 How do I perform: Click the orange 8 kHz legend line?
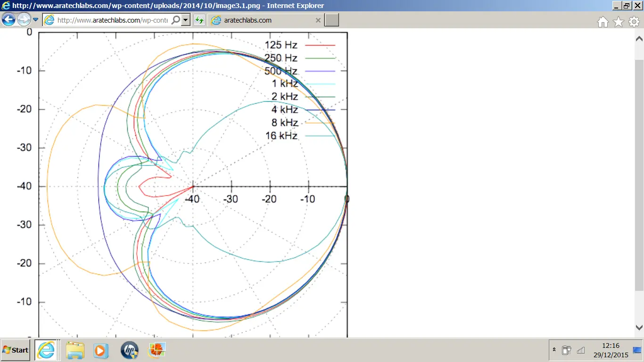(x=320, y=123)
